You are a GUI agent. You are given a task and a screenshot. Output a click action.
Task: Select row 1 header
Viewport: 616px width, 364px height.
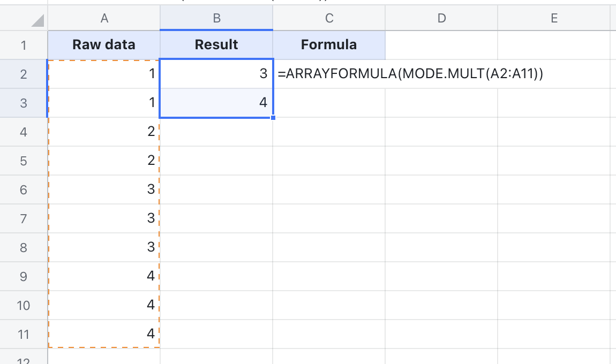pos(22,44)
